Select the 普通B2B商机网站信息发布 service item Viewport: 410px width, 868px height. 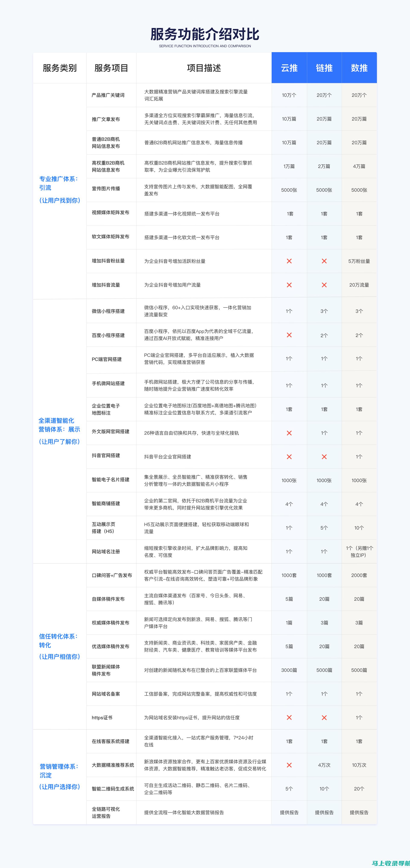tap(106, 143)
